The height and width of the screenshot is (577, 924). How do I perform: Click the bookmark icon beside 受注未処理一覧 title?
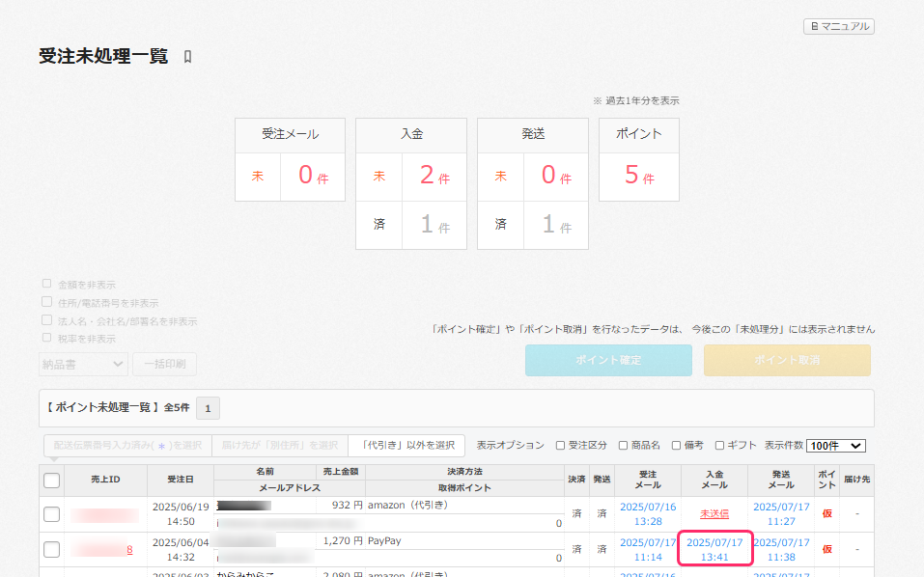pos(187,57)
